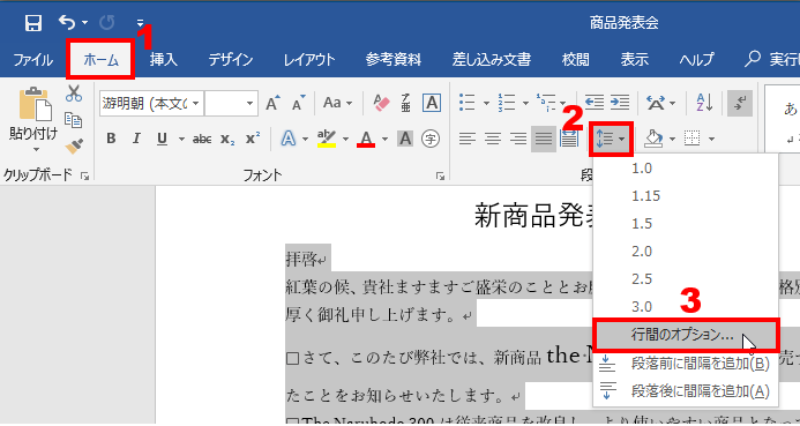Viewport: 800px width, 426px height.
Task: Open multilevel list icon
Action: 546,103
